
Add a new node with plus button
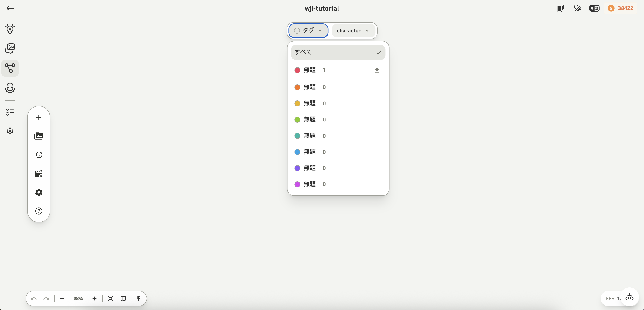pyautogui.click(x=39, y=117)
